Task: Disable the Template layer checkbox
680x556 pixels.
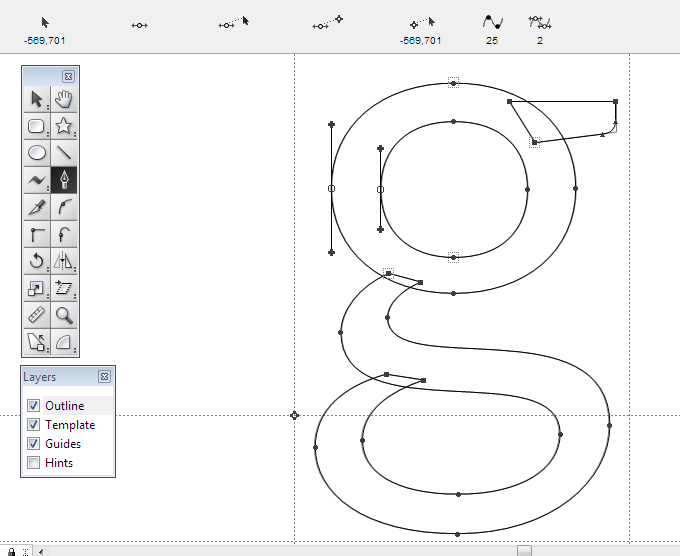Action: [x=34, y=425]
